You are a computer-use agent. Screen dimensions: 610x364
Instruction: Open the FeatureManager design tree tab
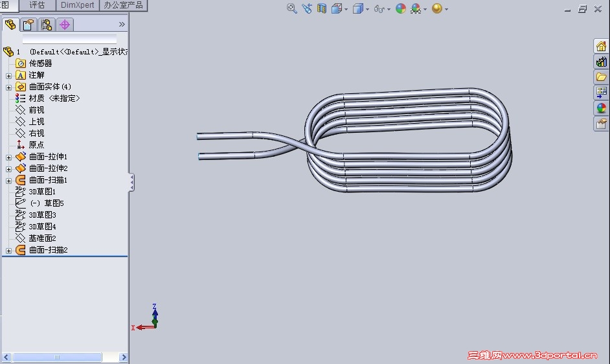coord(10,25)
